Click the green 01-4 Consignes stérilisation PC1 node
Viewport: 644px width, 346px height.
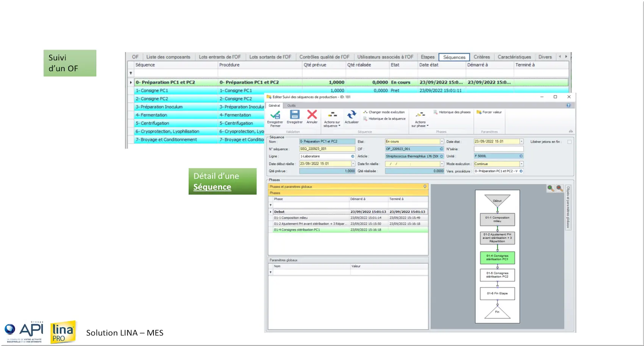coord(497,258)
